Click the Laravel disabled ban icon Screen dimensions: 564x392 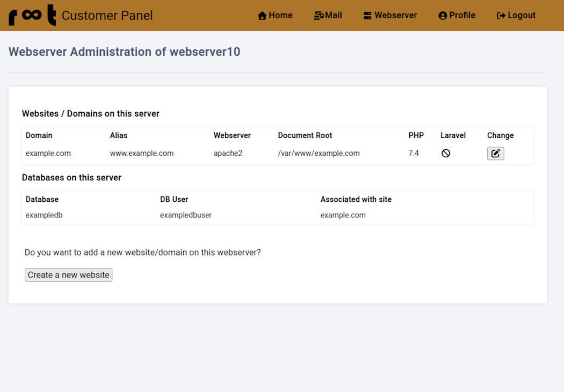446,154
